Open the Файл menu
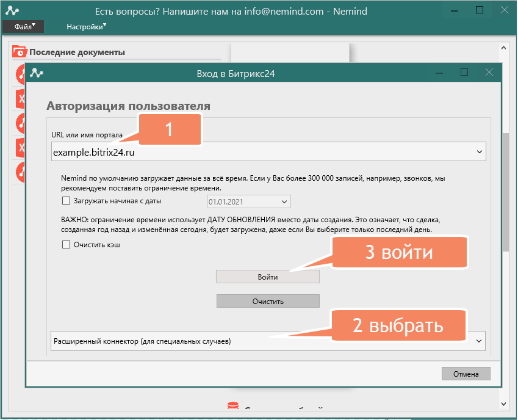 click(x=23, y=27)
